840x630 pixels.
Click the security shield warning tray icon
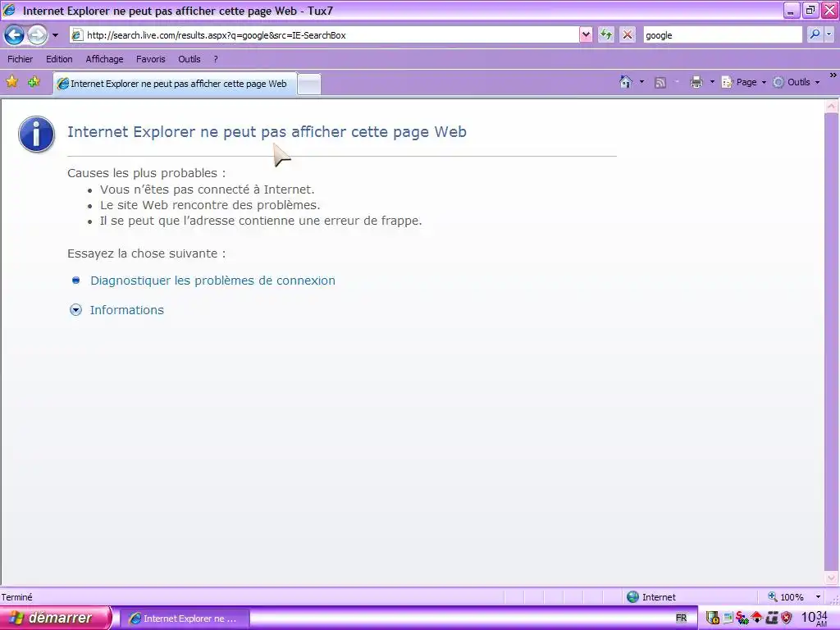[713, 618]
